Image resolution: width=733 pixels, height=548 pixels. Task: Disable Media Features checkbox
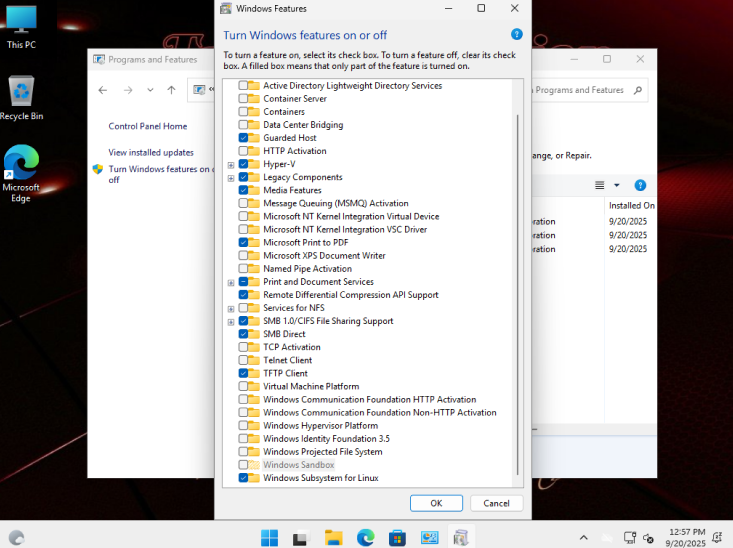[x=243, y=190]
